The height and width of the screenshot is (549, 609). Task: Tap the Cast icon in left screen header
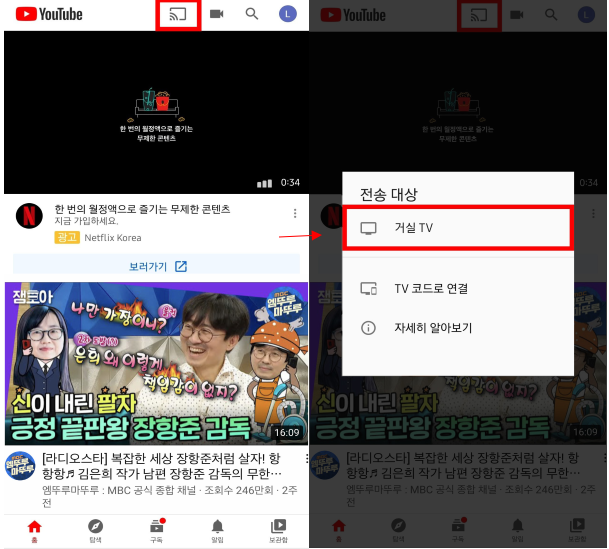(178, 15)
